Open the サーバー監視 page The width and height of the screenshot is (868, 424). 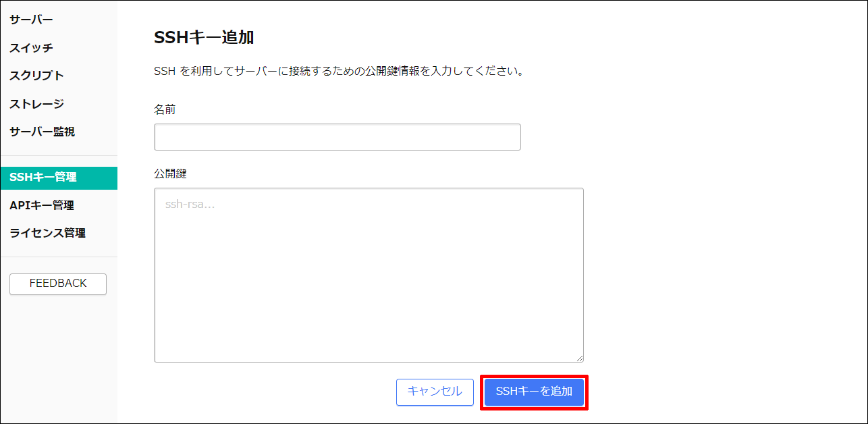click(x=40, y=132)
